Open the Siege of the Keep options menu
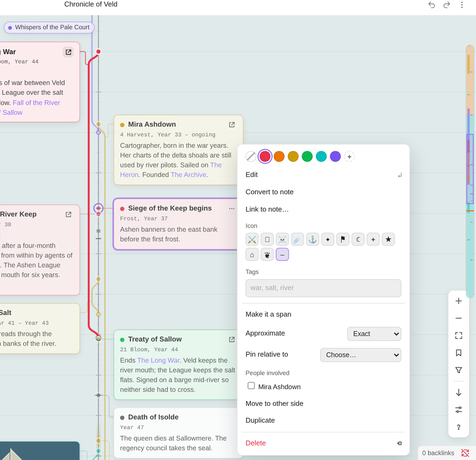Image resolution: width=476 pixels, height=460 pixels. (x=232, y=209)
